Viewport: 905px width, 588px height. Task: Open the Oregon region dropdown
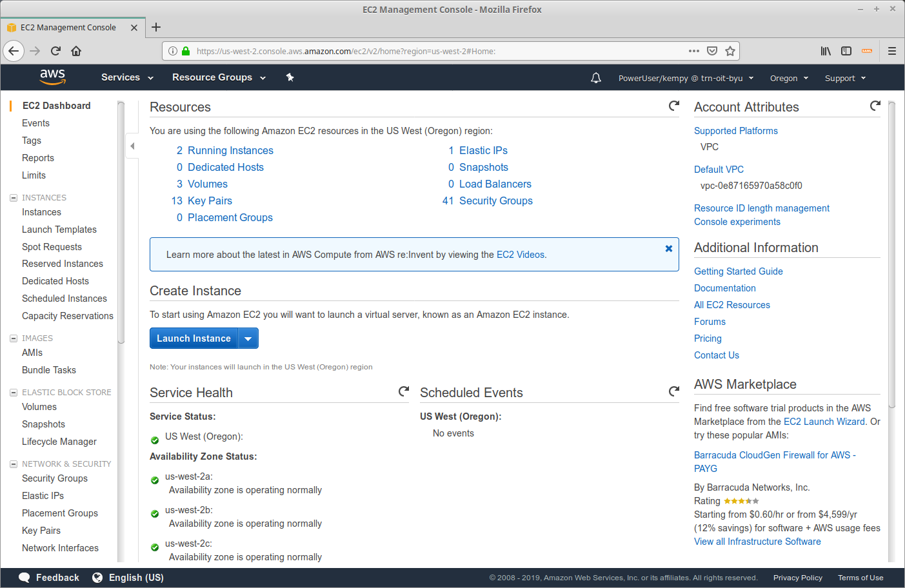click(789, 78)
